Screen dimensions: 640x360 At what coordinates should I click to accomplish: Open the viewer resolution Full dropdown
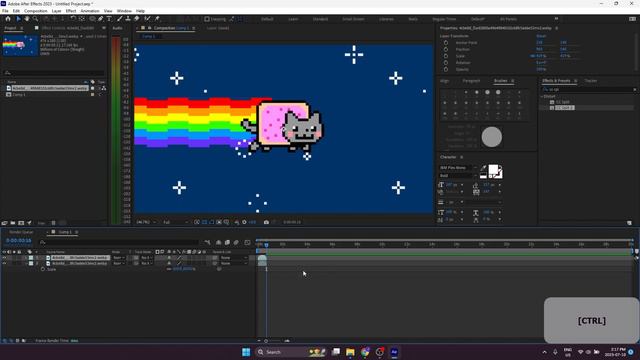176,222
